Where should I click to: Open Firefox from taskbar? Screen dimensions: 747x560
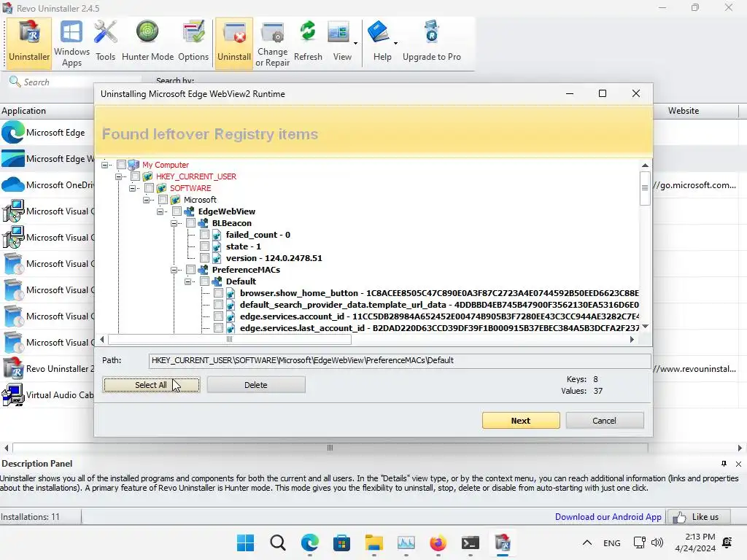(438, 542)
